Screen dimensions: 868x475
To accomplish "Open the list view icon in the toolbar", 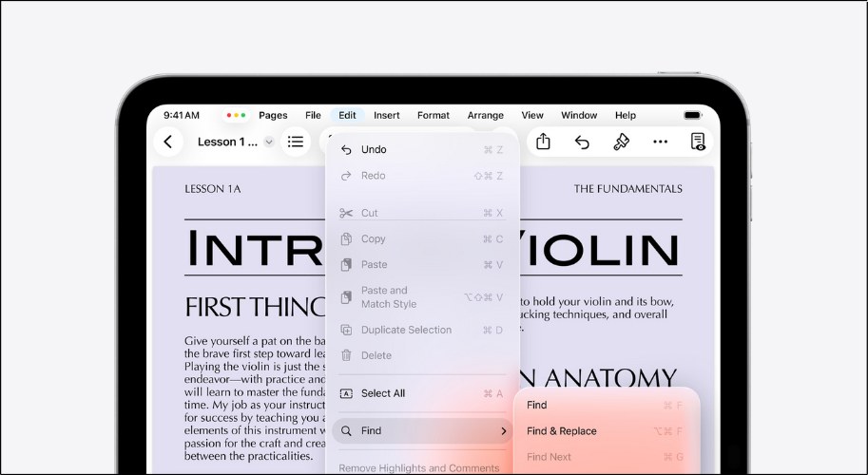I will [x=296, y=142].
